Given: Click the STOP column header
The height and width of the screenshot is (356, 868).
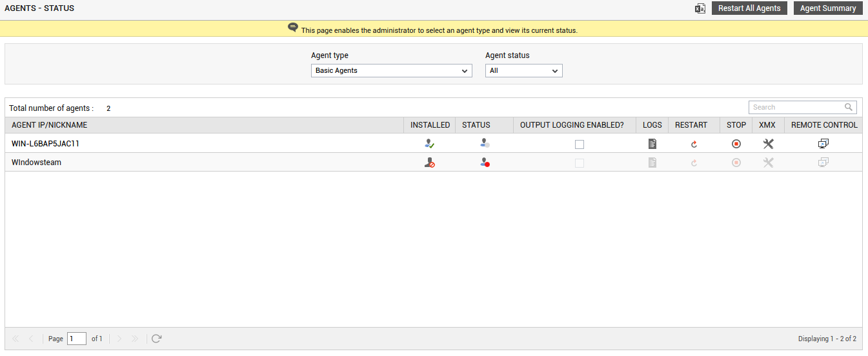Looking at the screenshot, I should click(x=736, y=125).
